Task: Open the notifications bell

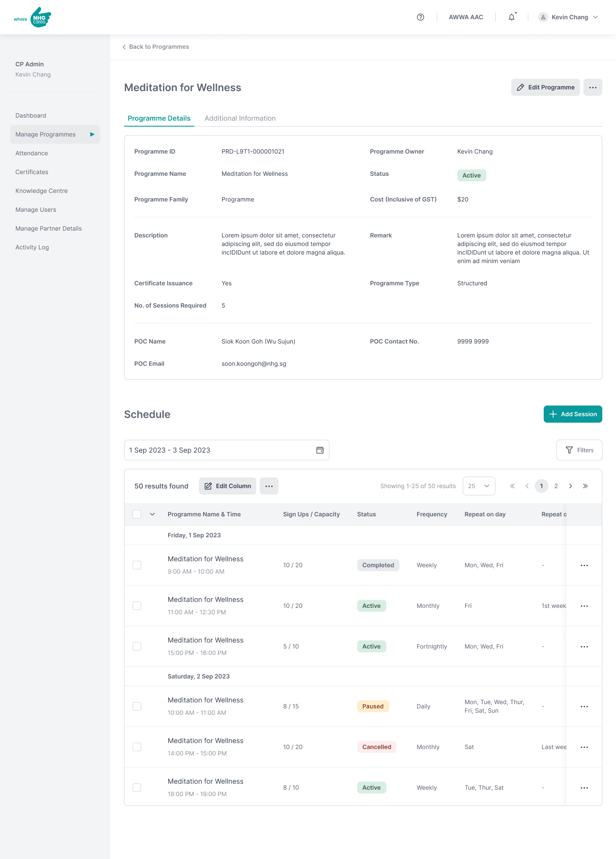Action: [x=512, y=17]
